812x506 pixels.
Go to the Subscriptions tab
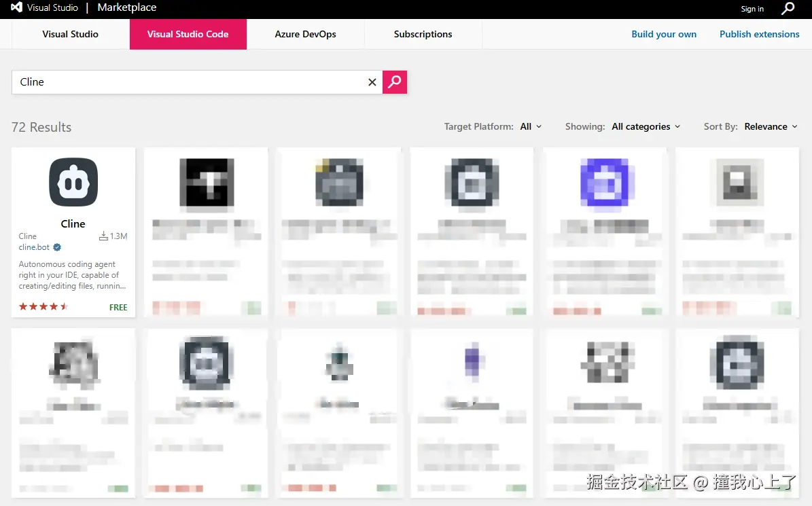[423, 34]
